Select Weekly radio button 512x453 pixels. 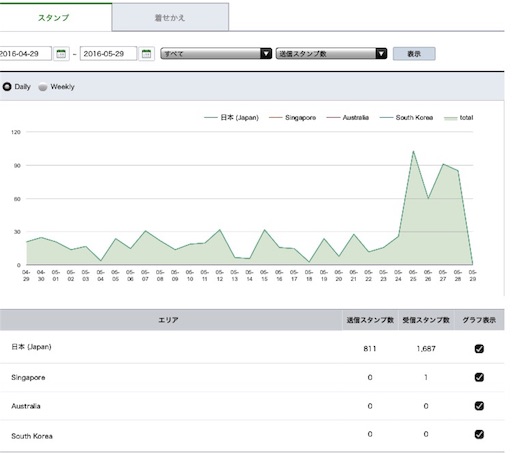pos(43,87)
